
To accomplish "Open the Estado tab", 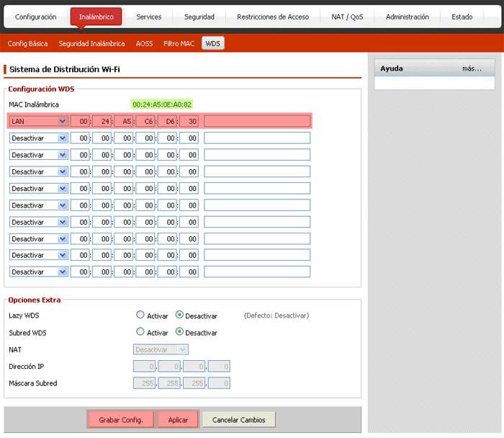I will point(462,17).
